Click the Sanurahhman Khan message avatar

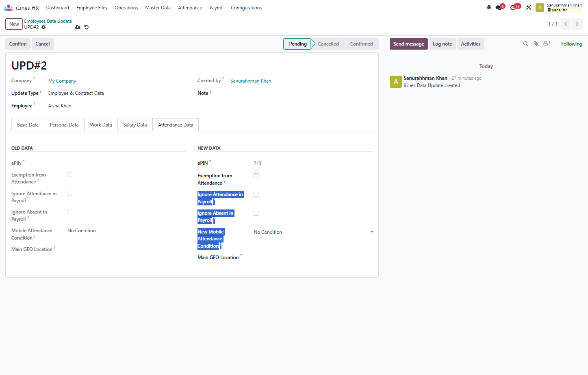click(395, 82)
